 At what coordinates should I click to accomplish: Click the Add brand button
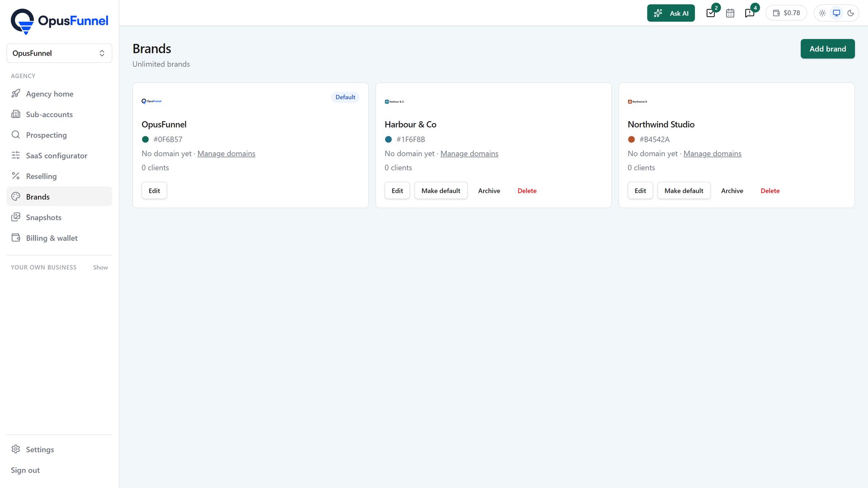pos(827,49)
